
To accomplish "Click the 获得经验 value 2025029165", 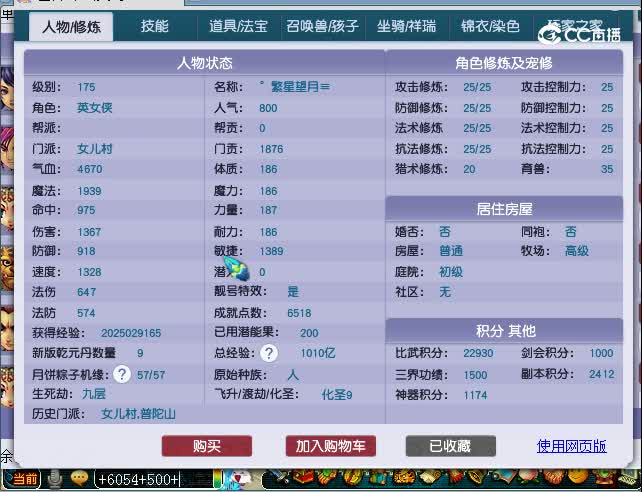I will click(x=131, y=333).
